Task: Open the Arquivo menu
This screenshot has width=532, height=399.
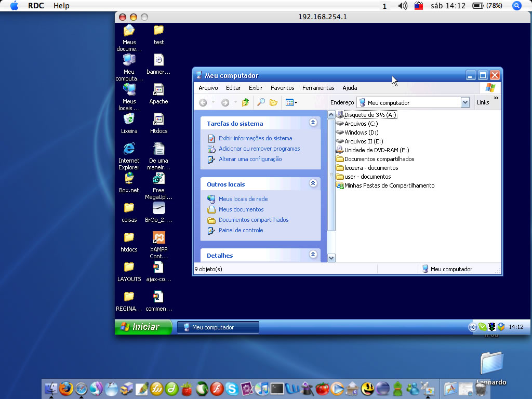Action: click(208, 88)
